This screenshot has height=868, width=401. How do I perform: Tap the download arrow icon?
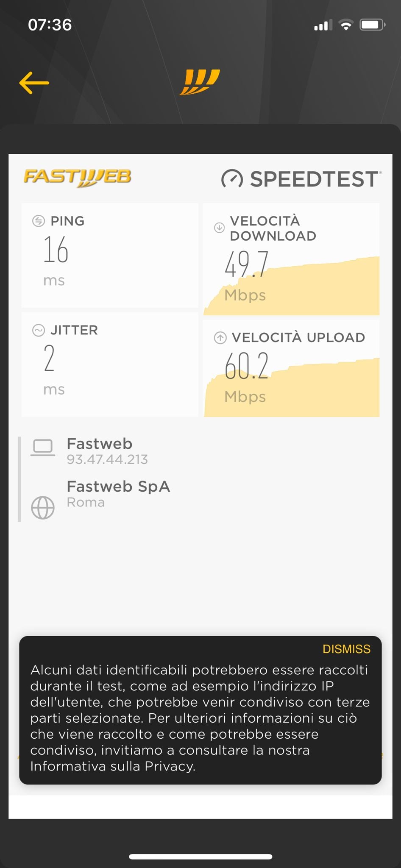tap(219, 228)
